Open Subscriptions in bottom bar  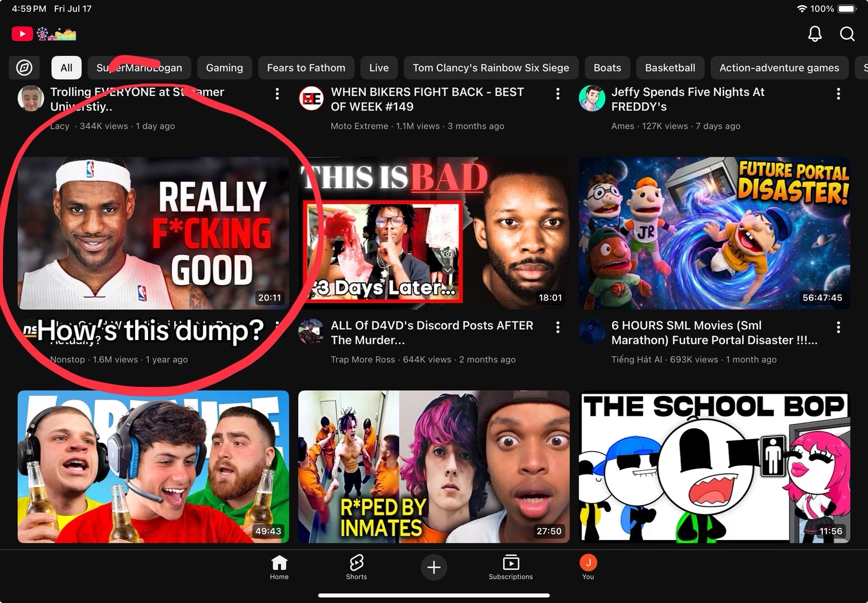point(511,567)
